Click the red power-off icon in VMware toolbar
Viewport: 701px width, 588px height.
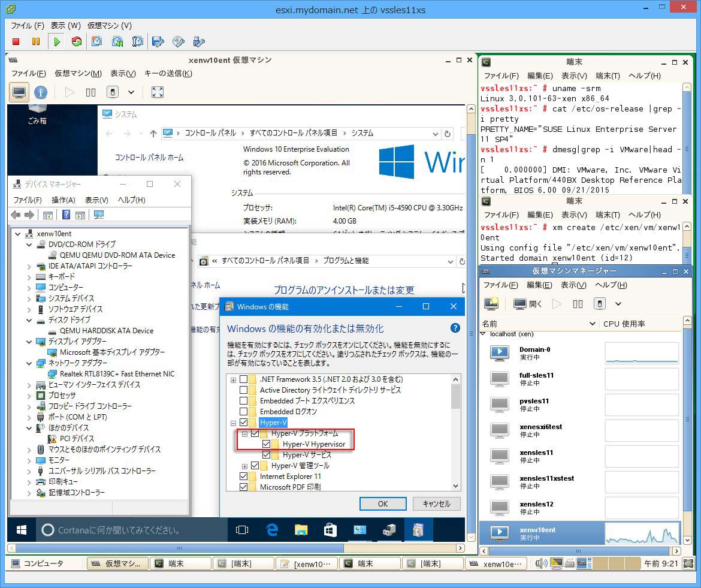click(16, 41)
